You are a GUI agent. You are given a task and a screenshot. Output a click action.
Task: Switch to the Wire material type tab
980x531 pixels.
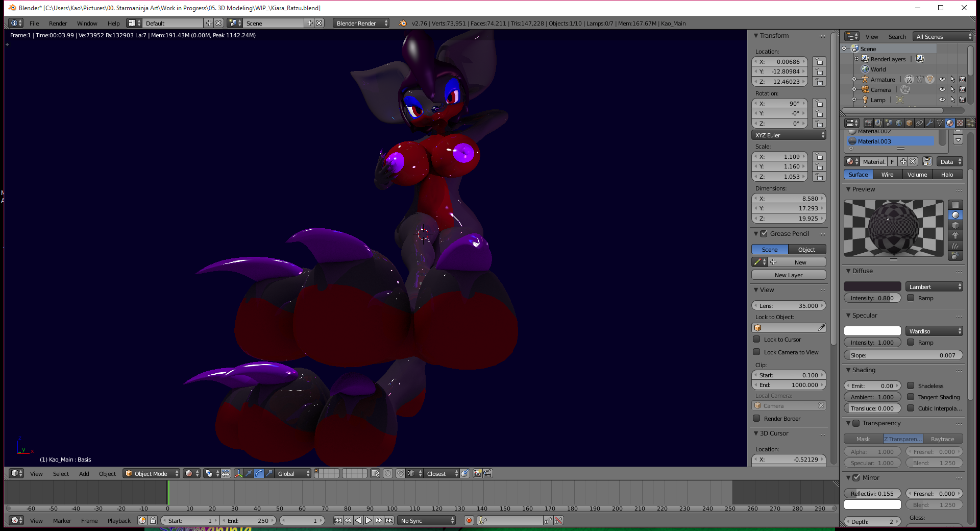[887, 175]
